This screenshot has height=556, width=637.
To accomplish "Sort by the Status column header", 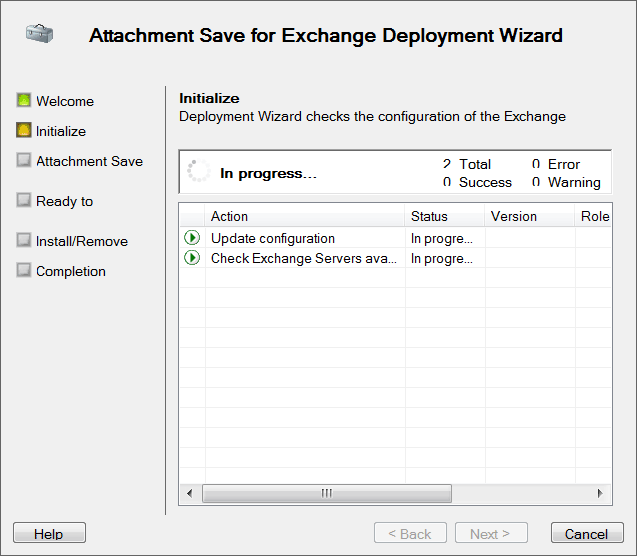I will (444, 216).
